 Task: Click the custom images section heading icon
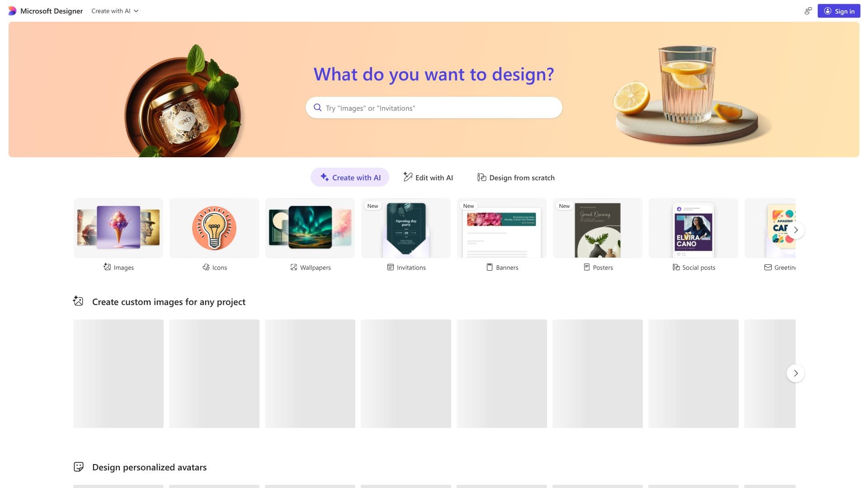pyautogui.click(x=78, y=301)
